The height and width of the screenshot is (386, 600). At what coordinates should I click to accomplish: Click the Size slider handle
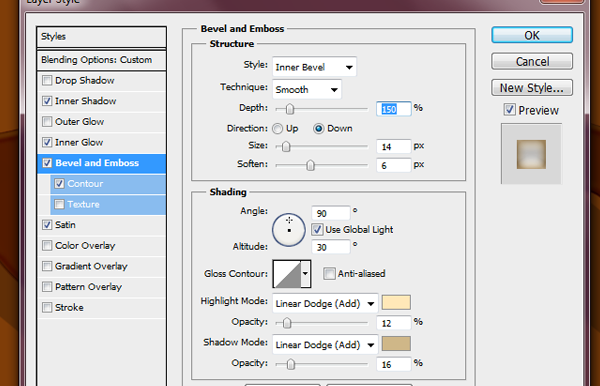[286, 147]
